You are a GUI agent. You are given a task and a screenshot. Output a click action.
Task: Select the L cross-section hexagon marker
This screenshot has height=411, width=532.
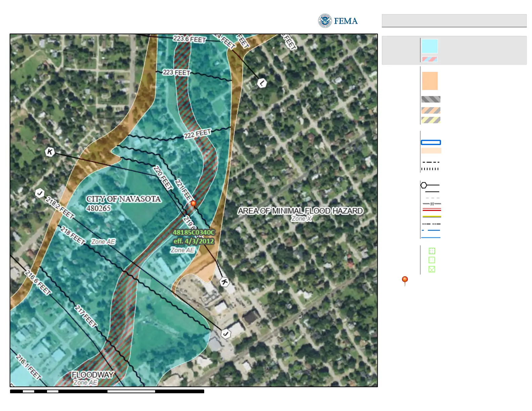point(262,83)
